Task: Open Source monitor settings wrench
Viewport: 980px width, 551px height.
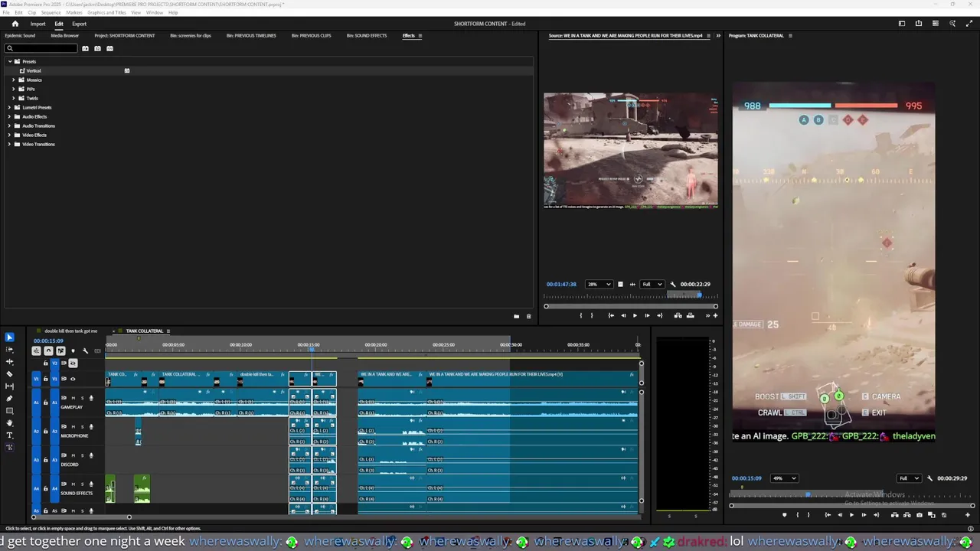Action: tap(673, 285)
